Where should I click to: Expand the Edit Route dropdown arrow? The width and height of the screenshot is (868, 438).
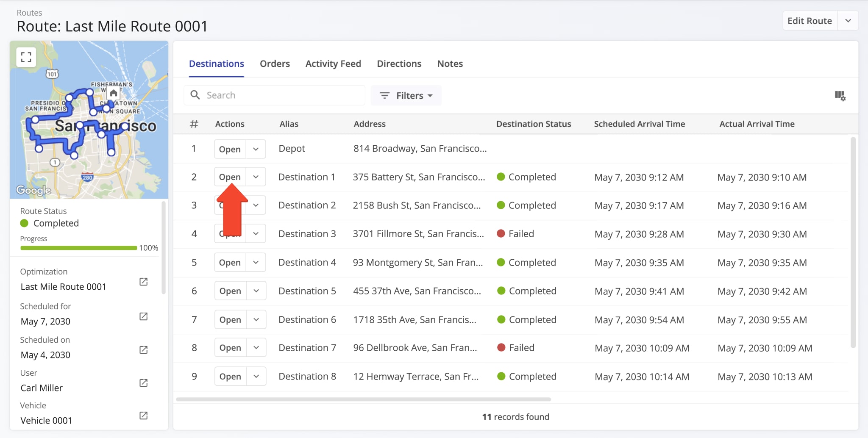coord(848,21)
